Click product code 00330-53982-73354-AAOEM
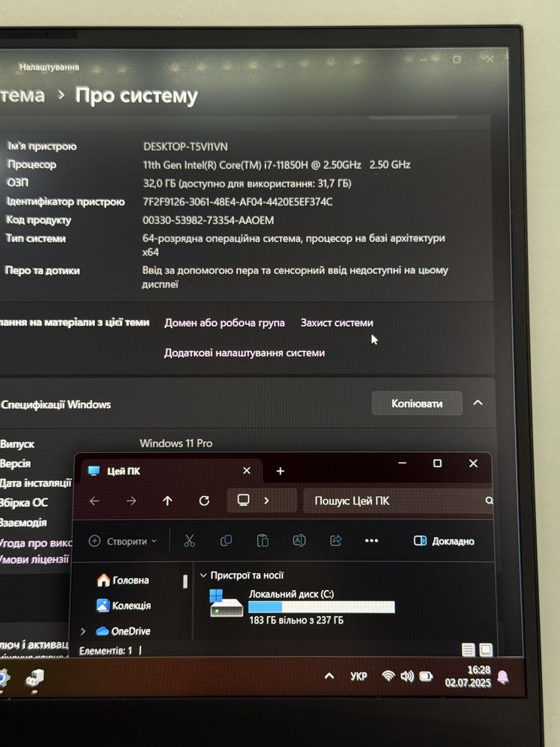This screenshot has width=560, height=747. pos(208,220)
